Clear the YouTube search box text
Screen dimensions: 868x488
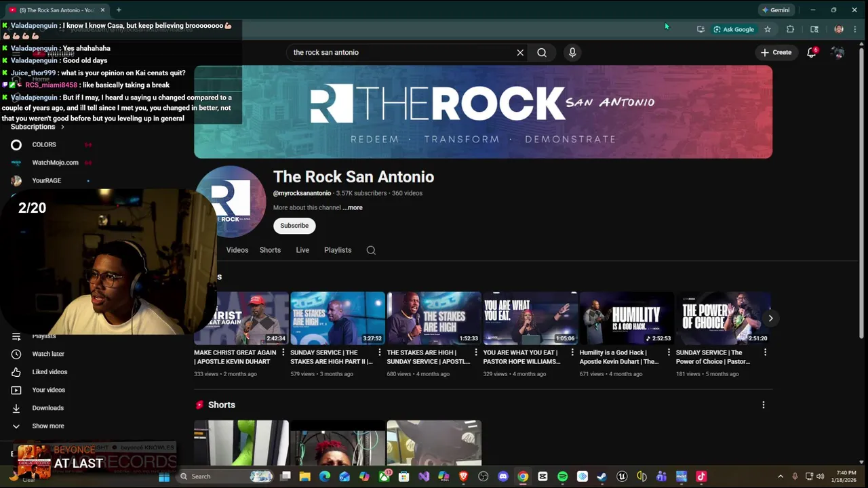point(520,52)
